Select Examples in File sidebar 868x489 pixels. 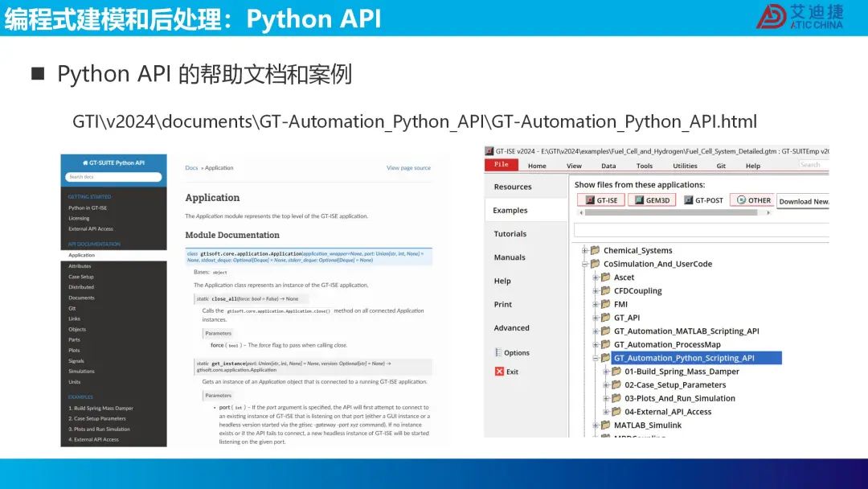(526, 211)
